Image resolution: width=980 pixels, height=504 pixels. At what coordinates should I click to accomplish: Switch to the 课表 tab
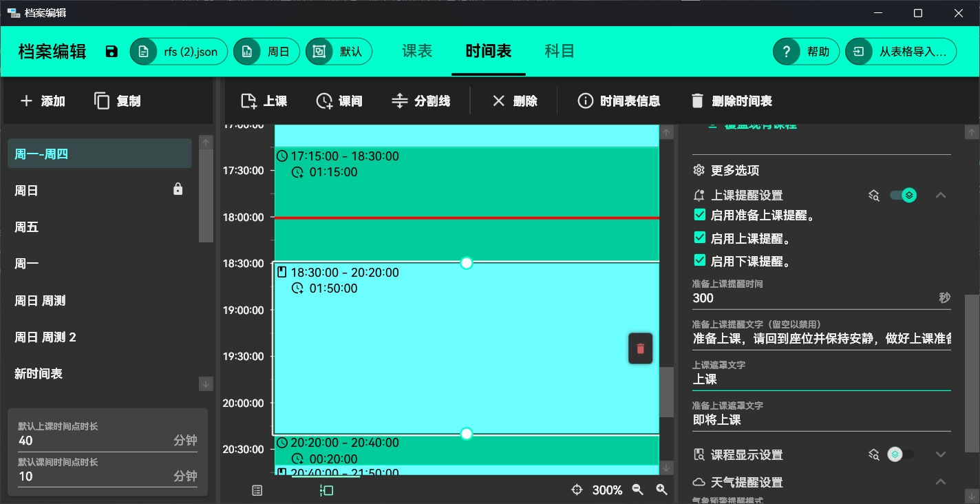(x=417, y=52)
